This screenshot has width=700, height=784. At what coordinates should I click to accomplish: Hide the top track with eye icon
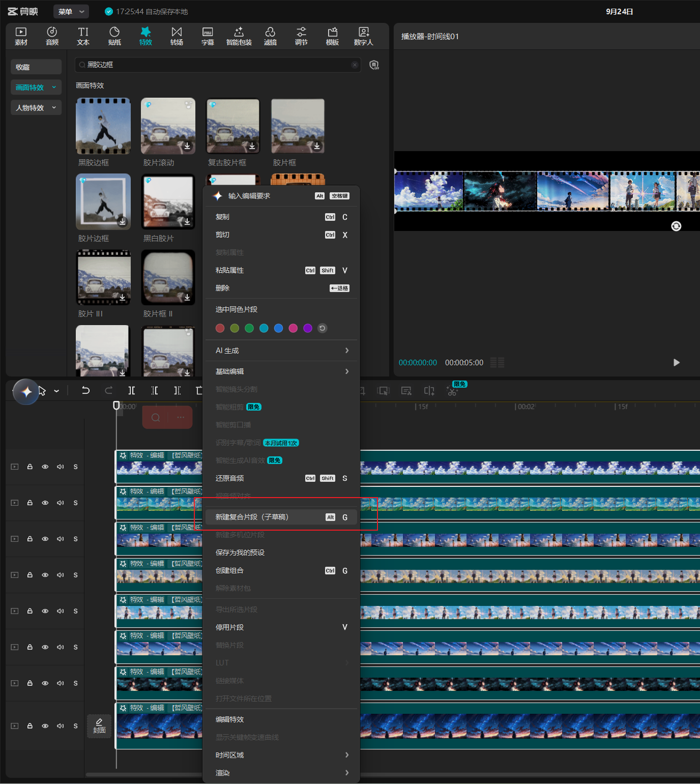45,467
